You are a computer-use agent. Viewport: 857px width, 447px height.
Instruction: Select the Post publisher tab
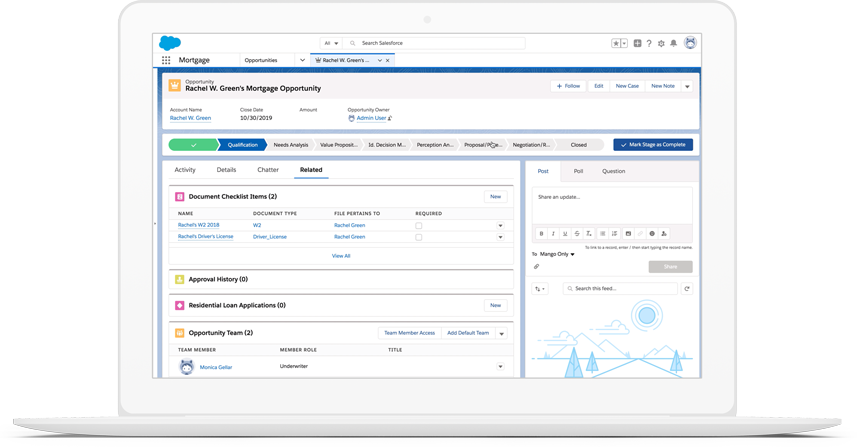pyautogui.click(x=543, y=171)
